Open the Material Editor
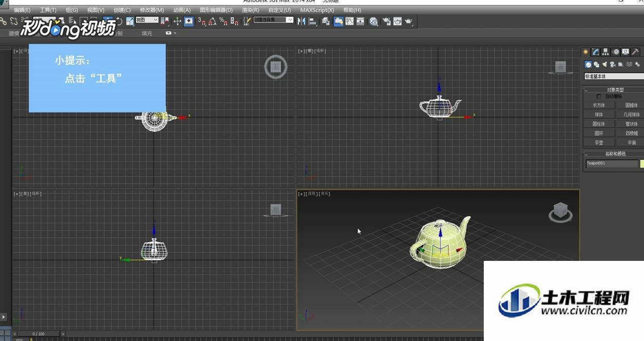This screenshot has width=644, height=341. [373, 22]
